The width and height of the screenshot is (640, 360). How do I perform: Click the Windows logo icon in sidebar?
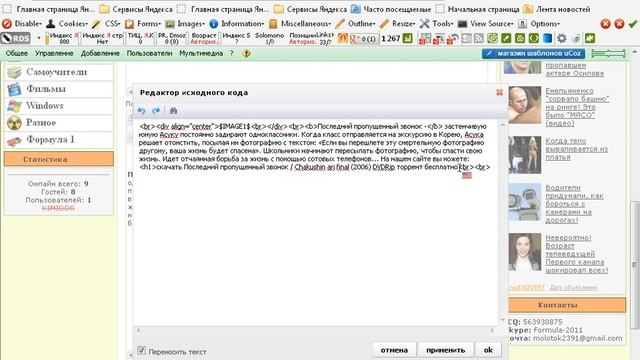click(x=14, y=106)
